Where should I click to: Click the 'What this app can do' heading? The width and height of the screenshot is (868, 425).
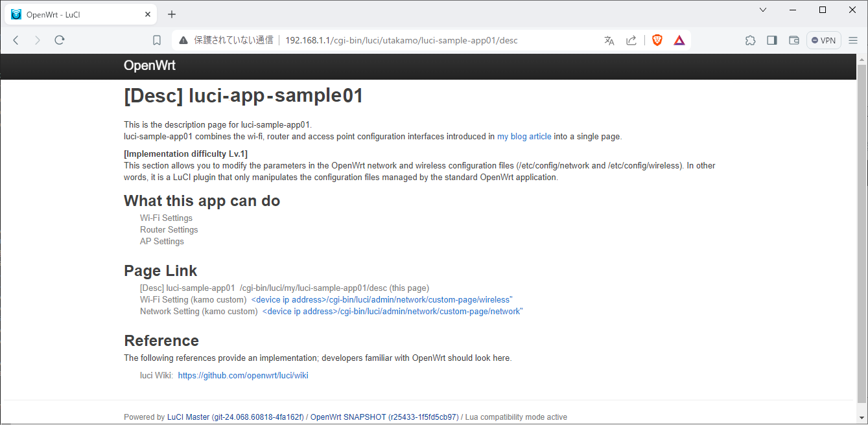tap(202, 201)
